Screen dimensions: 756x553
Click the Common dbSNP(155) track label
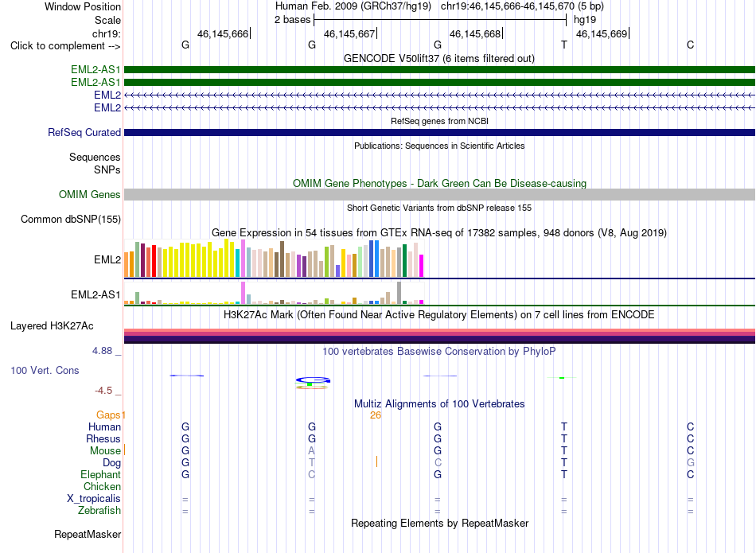click(x=71, y=220)
